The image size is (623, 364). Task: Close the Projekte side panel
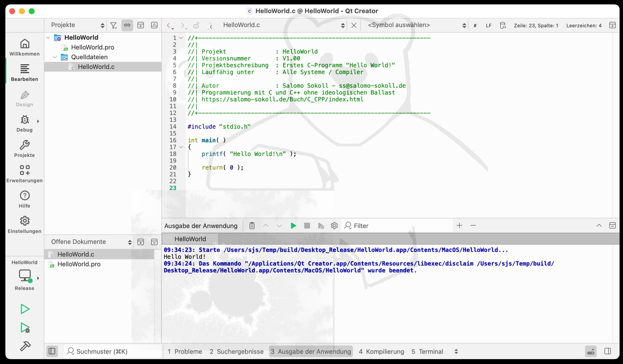pyautogui.click(x=154, y=25)
